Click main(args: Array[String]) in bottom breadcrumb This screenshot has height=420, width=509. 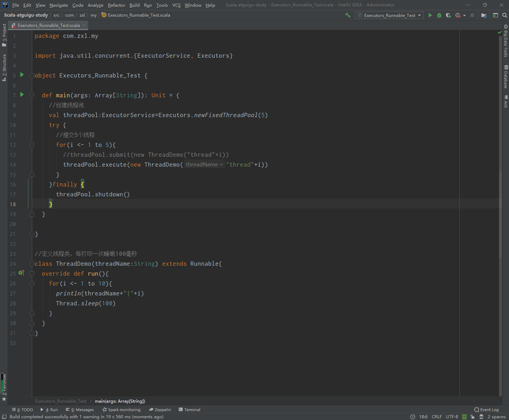coord(120,401)
